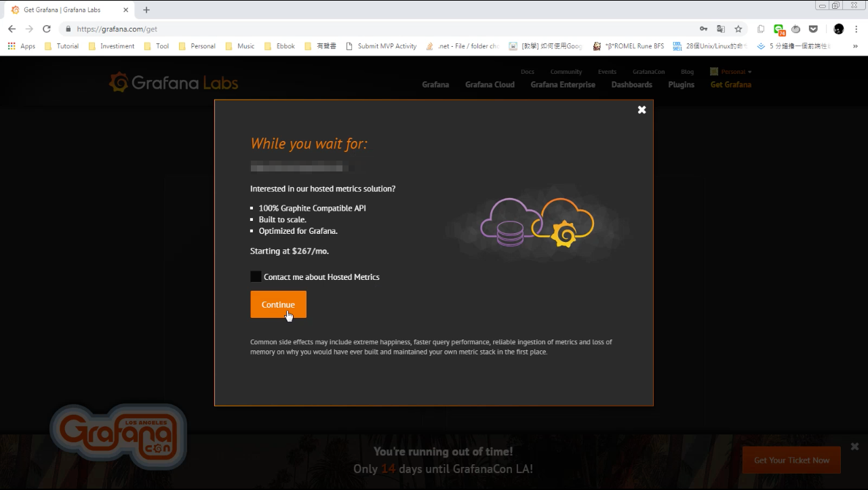Bookmark this page with the star

738,29
